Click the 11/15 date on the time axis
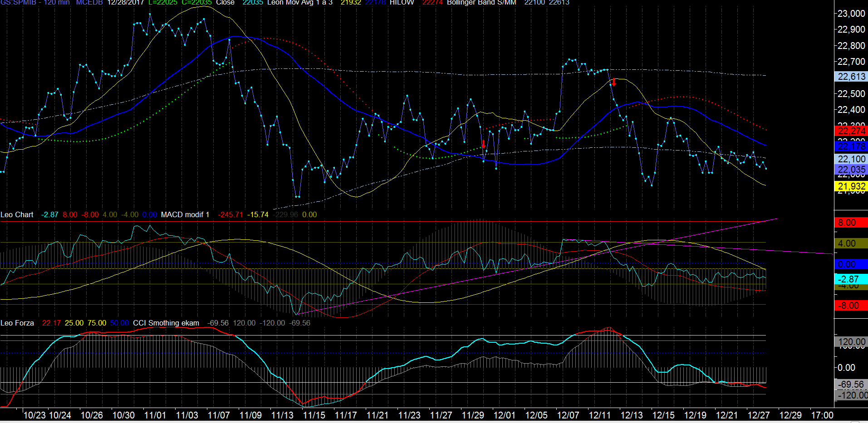Screen dimensions: 868x423 (314, 415)
